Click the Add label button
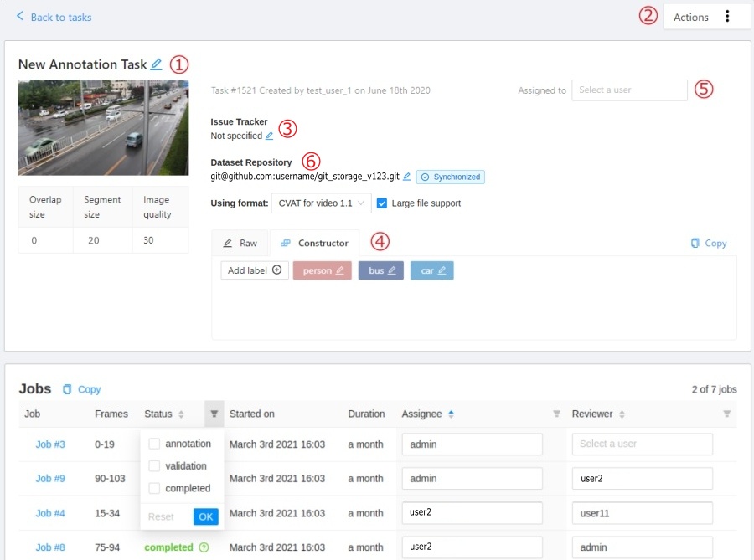754x560 pixels. (255, 270)
